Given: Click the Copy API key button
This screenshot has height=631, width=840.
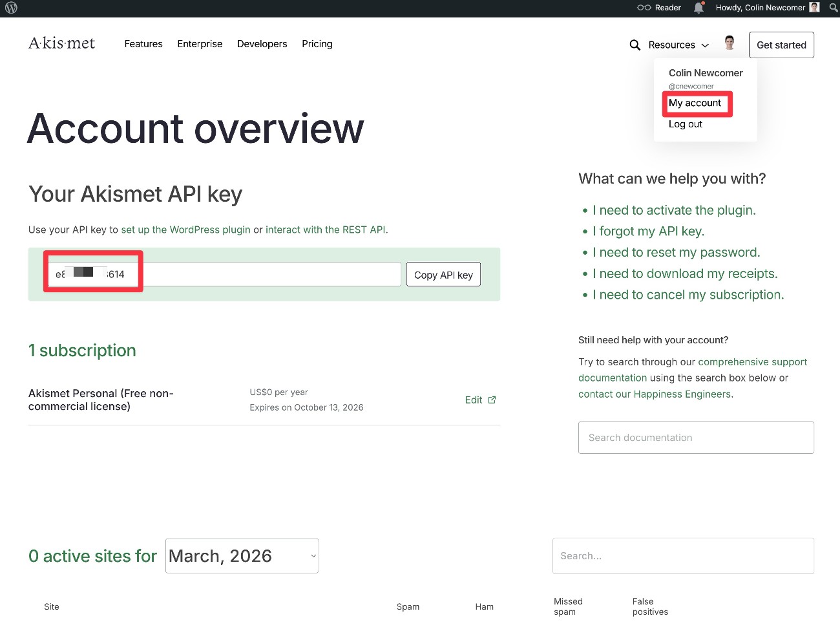Looking at the screenshot, I should [443, 274].
